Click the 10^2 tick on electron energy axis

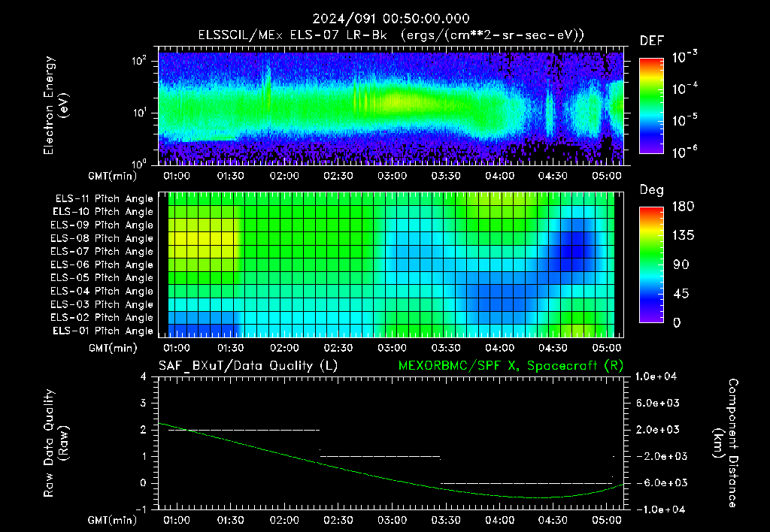point(139,61)
